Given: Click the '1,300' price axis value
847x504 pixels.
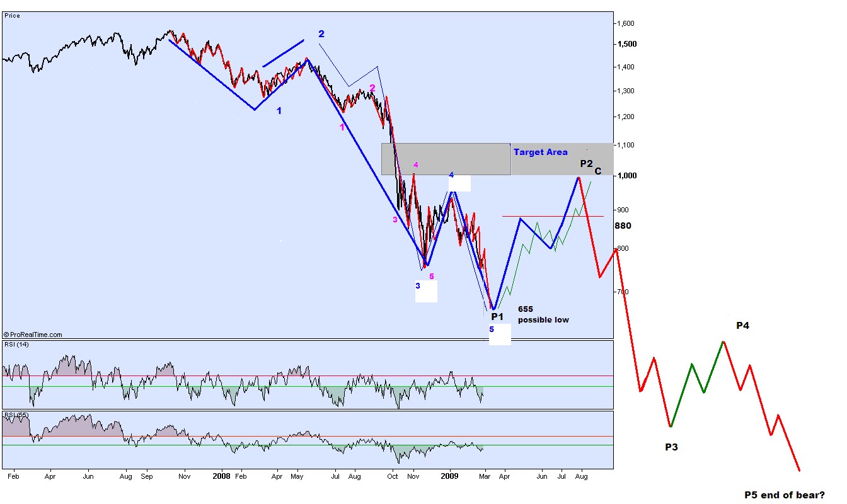Looking at the screenshot, I should point(626,91).
